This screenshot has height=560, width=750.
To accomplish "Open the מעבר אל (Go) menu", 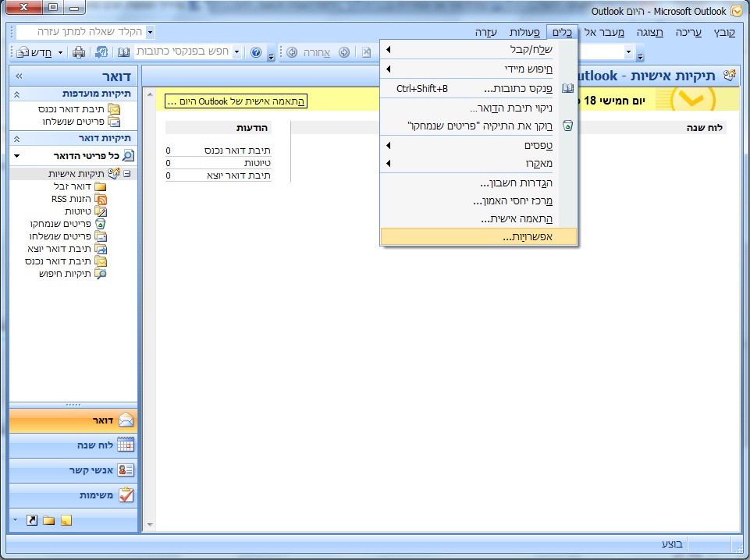I will [604, 32].
